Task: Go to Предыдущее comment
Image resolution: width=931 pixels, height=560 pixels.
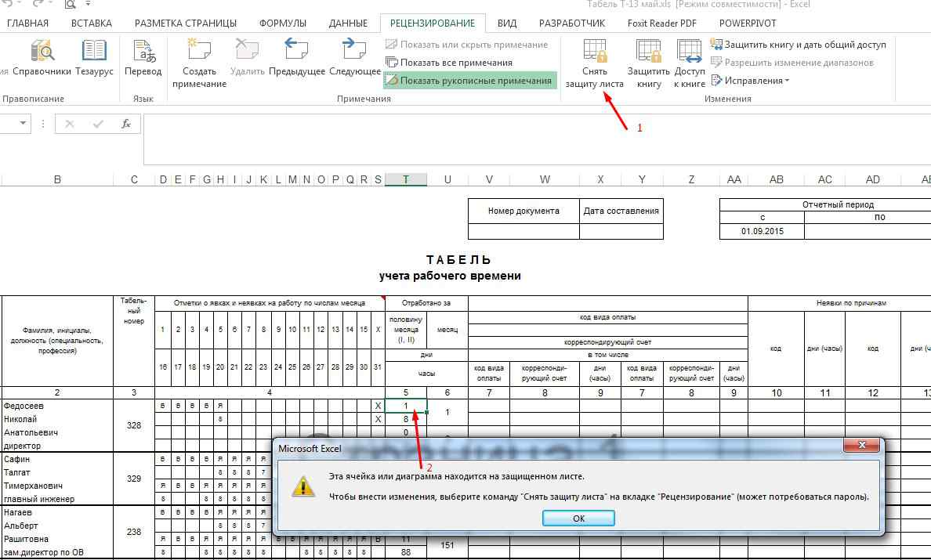Action: pos(297,57)
